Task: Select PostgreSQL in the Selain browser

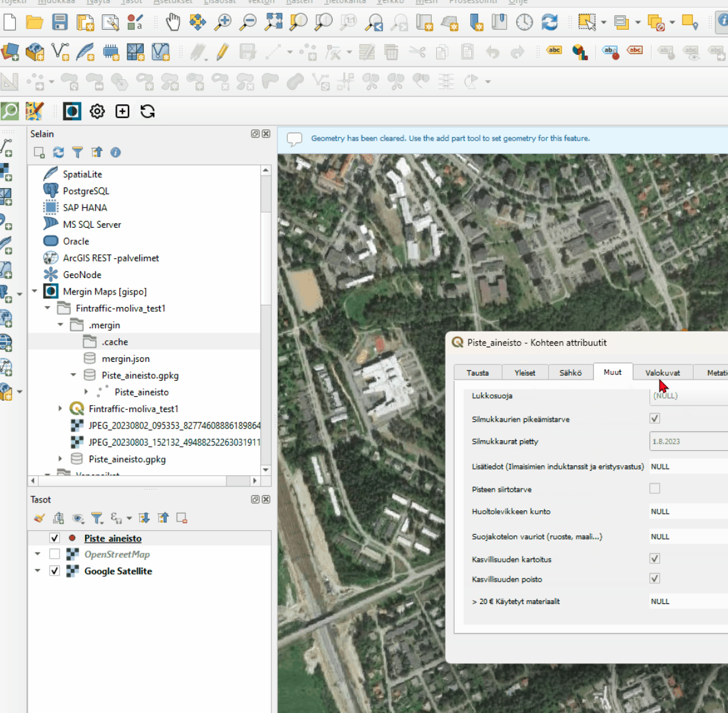Action: 86,191
